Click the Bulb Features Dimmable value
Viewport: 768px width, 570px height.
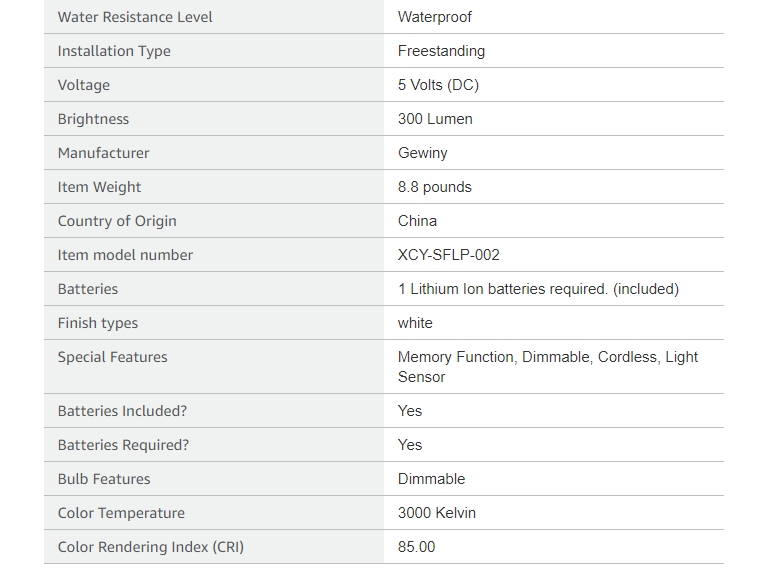click(x=431, y=479)
